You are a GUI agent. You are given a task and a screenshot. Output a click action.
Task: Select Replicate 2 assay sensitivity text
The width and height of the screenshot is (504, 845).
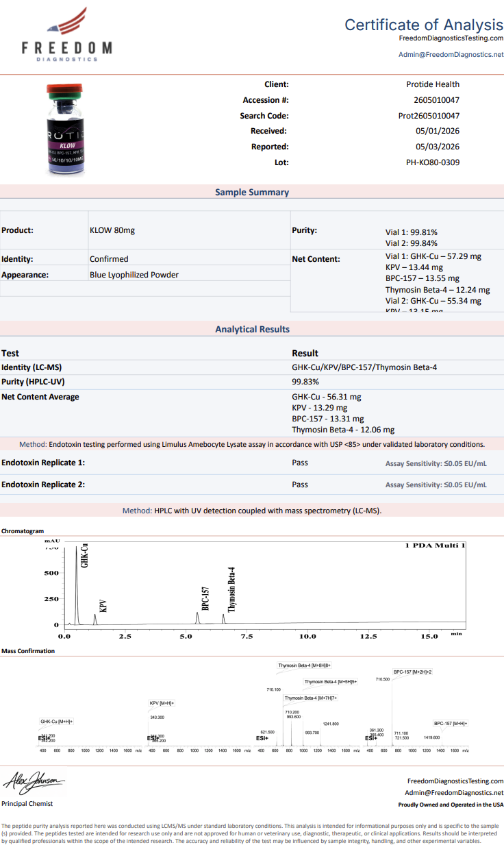pos(436,485)
